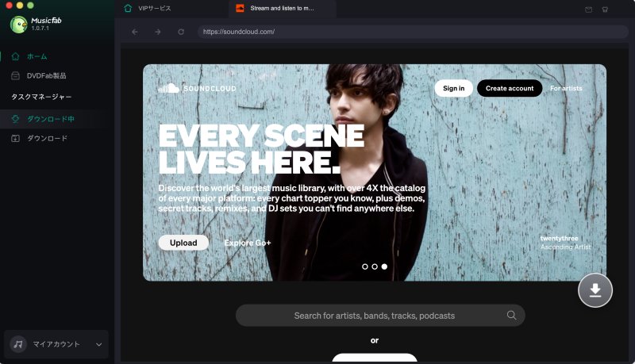Screen dimensions: 635x364
Task: Select the third filled carousel dot
Action: click(x=384, y=266)
